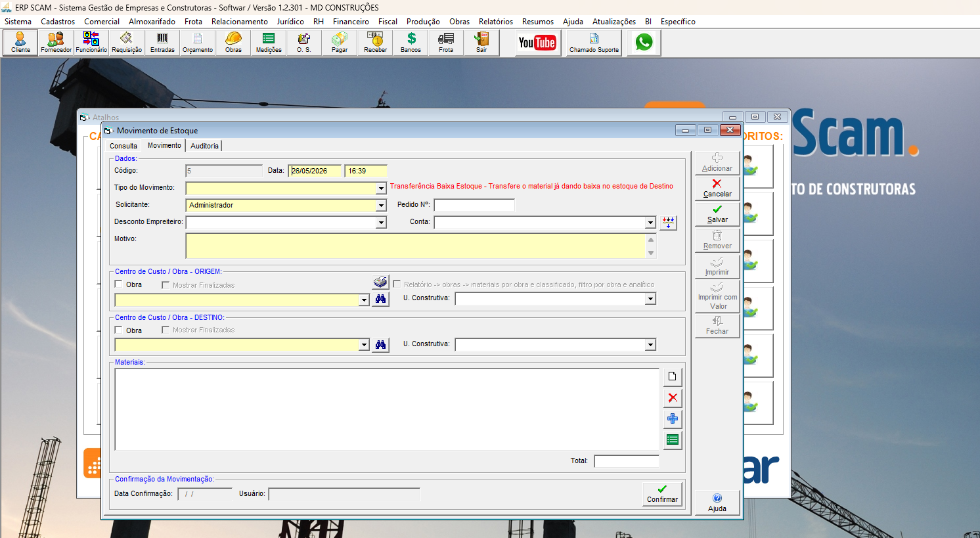
Task: Open the Pagar toolbar icon
Action: (x=340, y=43)
